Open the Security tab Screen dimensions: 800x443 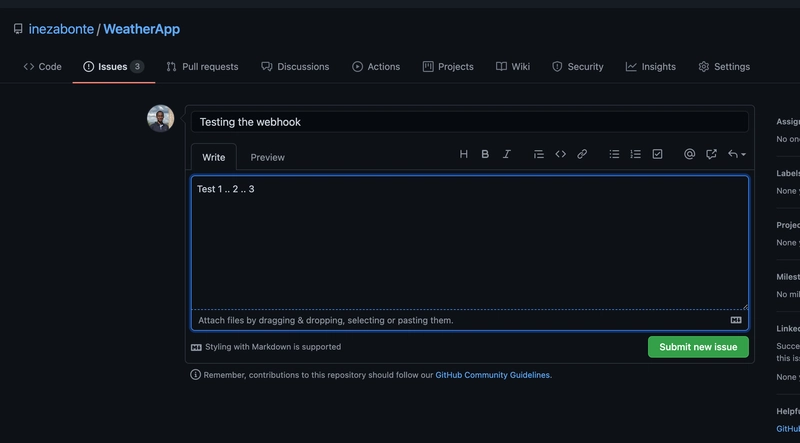[x=578, y=67]
